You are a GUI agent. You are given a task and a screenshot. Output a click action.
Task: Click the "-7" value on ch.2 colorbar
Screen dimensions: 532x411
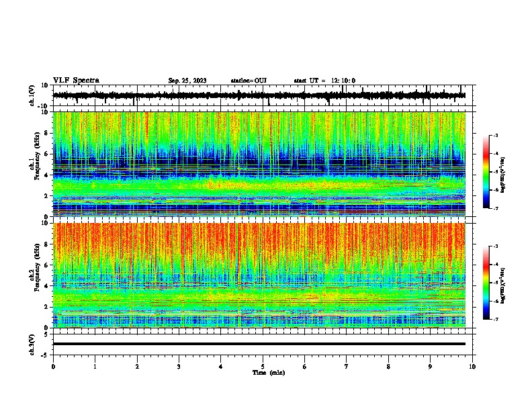(x=495, y=319)
